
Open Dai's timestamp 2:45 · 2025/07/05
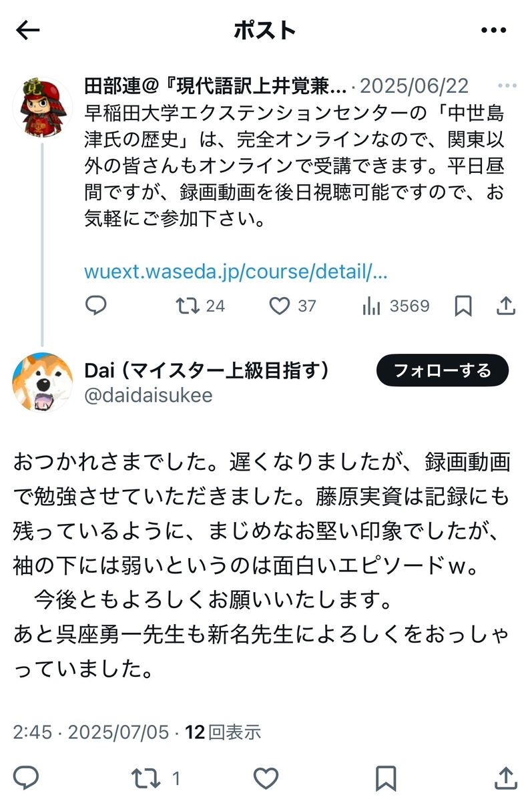tap(91, 732)
